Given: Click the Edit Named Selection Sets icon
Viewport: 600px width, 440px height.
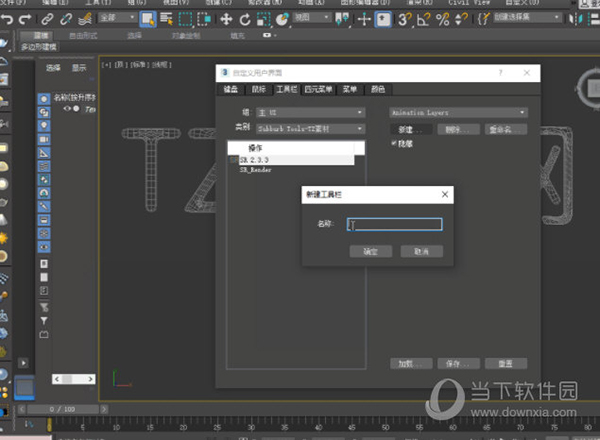Looking at the screenshot, I should pyautogui.click(x=484, y=19).
